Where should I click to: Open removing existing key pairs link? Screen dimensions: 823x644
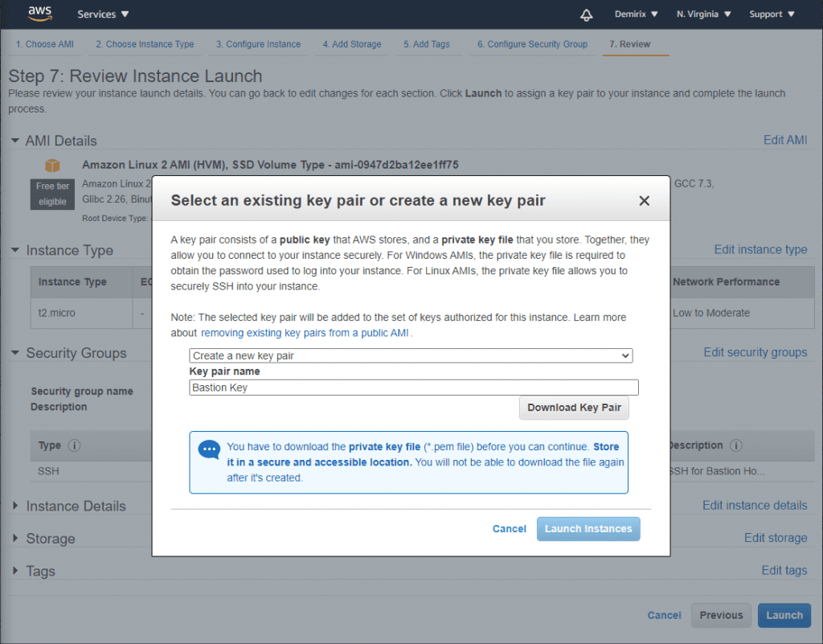305,333
